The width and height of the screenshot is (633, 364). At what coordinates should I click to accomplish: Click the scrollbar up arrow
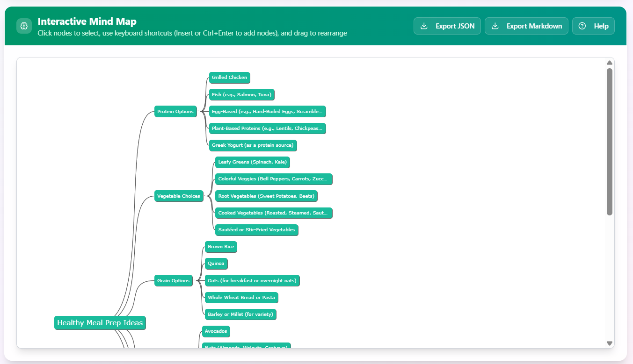pyautogui.click(x=609, y=62)
